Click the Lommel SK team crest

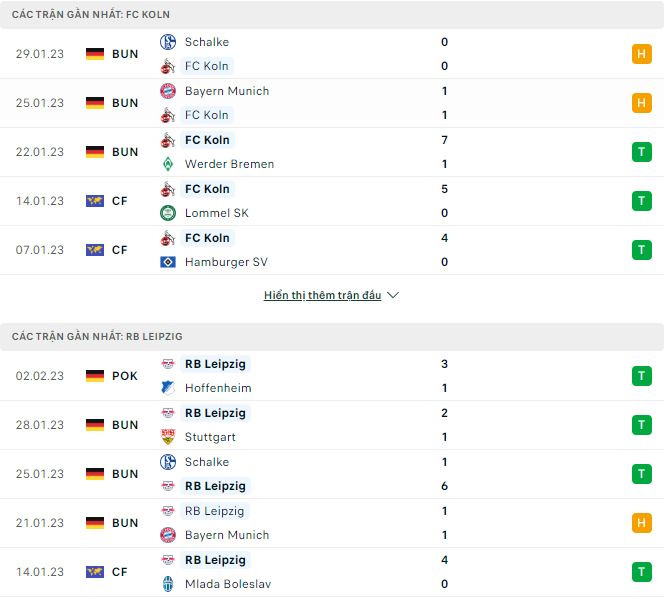click(x=168, y=213)
